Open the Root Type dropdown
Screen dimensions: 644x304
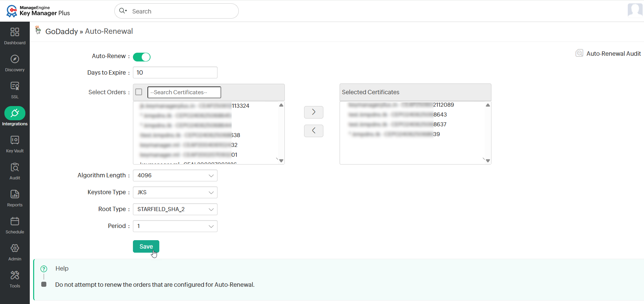point(175,209)
